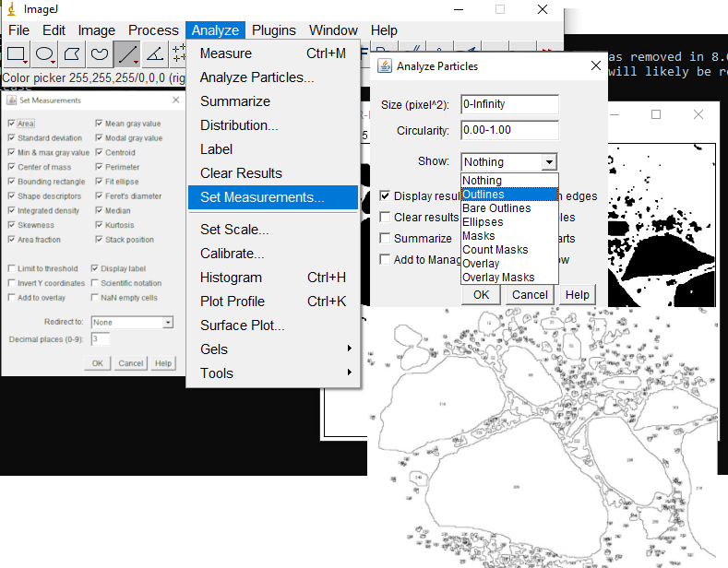Image resolution: width=728 pixels, height=568 pixels.
Task: Select the Straight Line tool
Action: [x=127, y=54]
